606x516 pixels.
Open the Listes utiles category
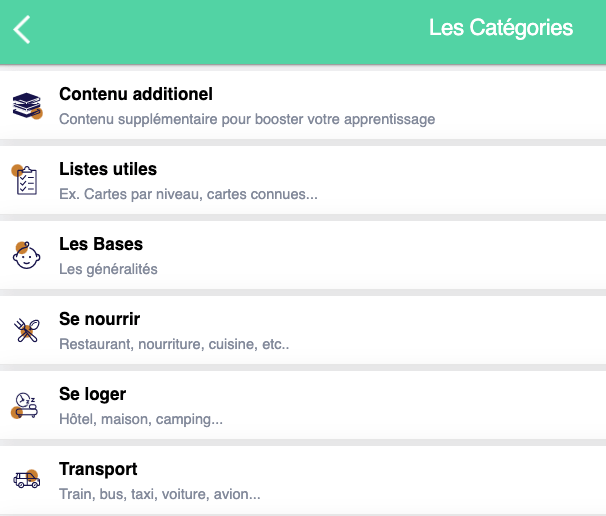point(108,169)
